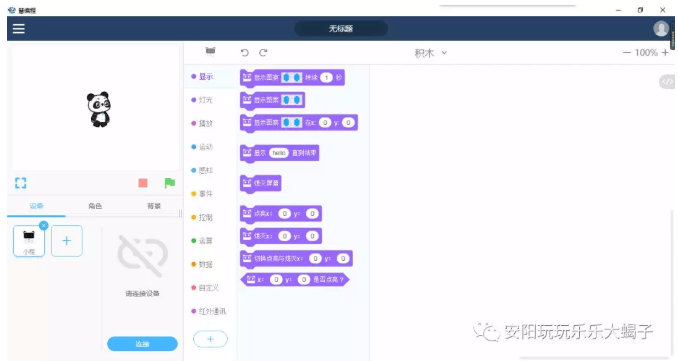Click the hello text field in display block
The image size is (678, 361).
pos(278,153)
